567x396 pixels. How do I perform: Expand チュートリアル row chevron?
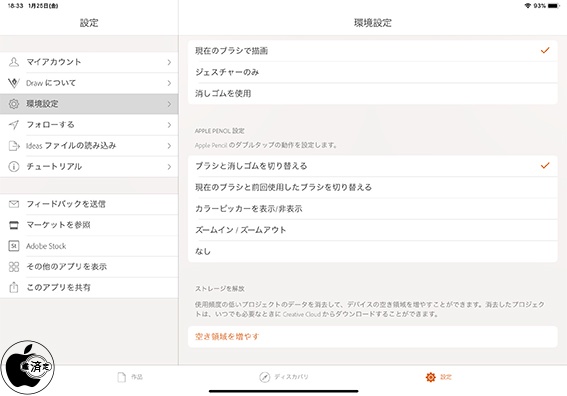[x=169, y=167]
